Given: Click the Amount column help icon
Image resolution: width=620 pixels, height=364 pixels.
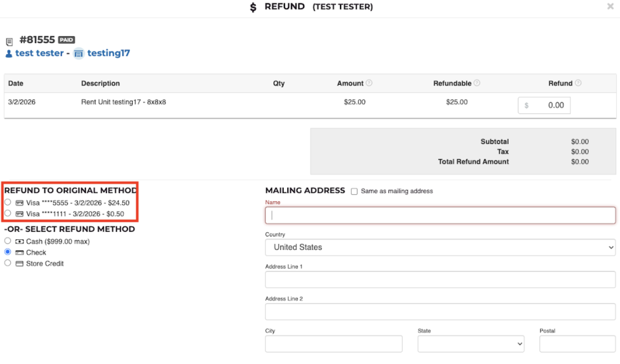Looking at the screenshot, I should click(x=369, y=83).
